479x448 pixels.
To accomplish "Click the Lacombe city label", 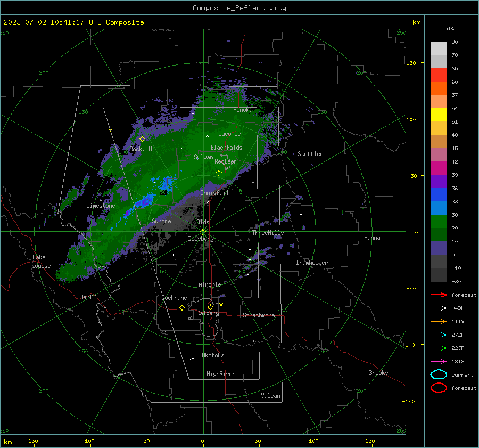I will coord(229,134).
